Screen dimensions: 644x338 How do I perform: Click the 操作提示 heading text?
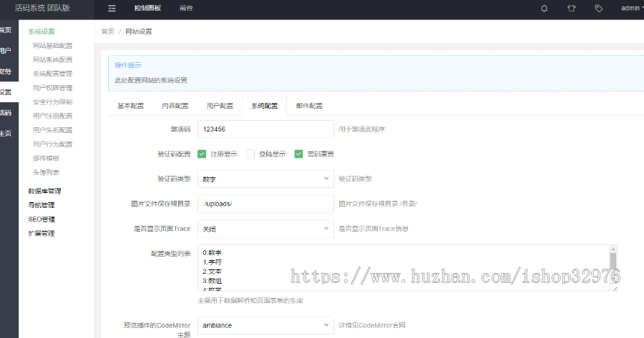(x=128, y=65)
